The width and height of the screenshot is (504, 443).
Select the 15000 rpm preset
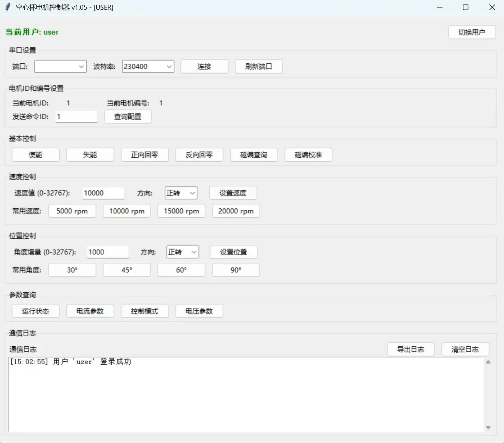click(181, 211)
